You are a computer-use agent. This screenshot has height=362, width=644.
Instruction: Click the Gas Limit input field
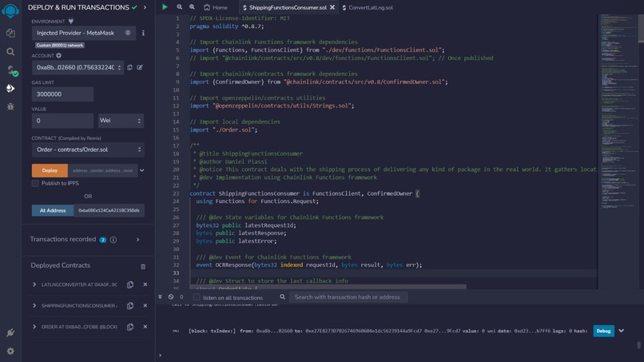click(x=62, y=94)
